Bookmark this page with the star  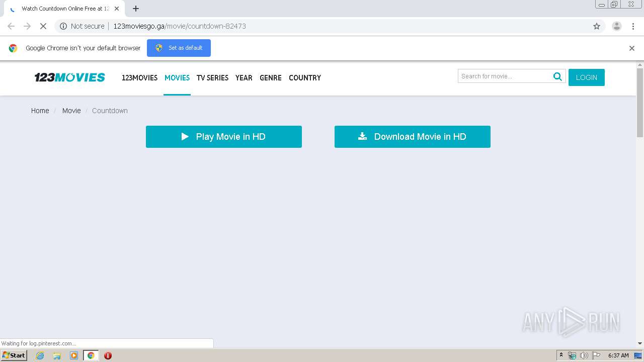[x=597, y=26]
